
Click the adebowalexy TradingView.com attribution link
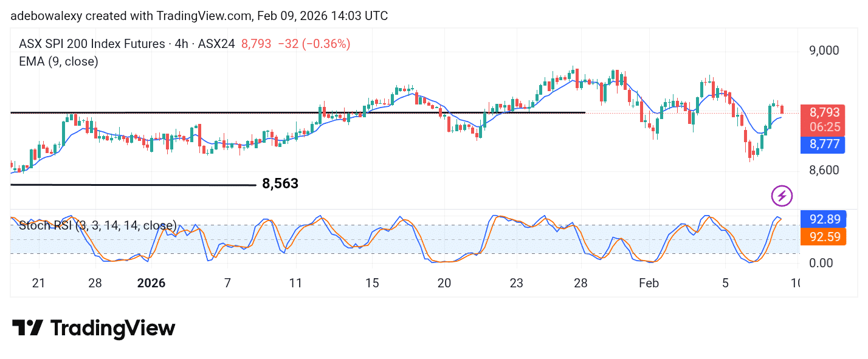201,16
